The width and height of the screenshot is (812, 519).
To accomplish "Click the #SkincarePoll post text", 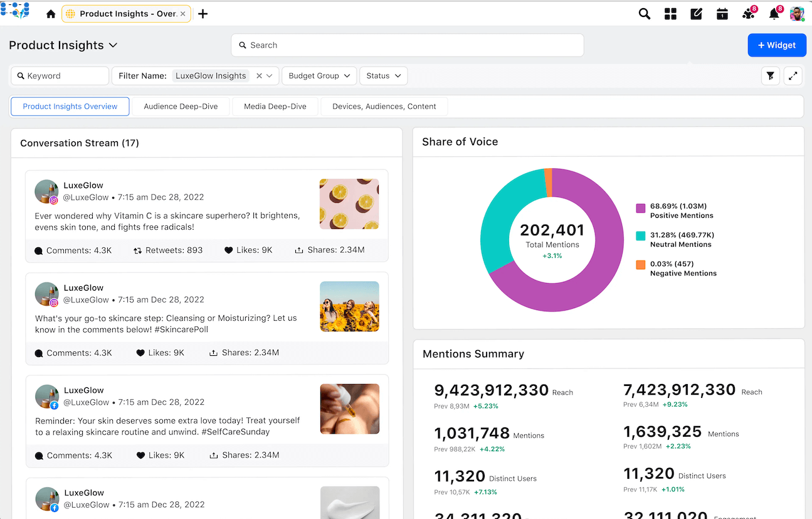I will click(x=166, y=324).
